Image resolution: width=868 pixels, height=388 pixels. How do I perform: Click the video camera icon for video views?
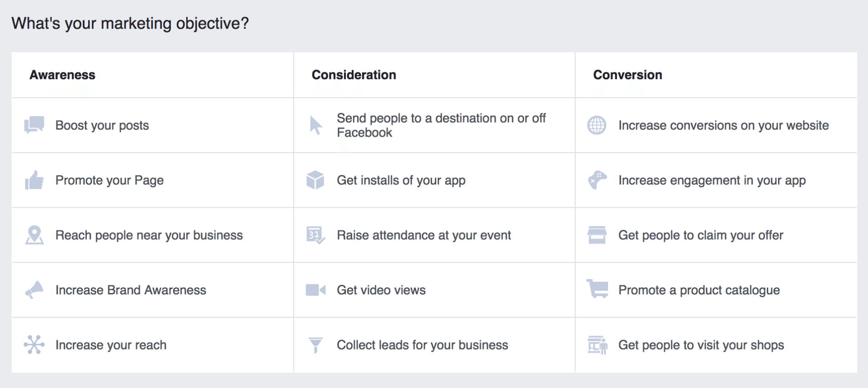pos(316,290)
